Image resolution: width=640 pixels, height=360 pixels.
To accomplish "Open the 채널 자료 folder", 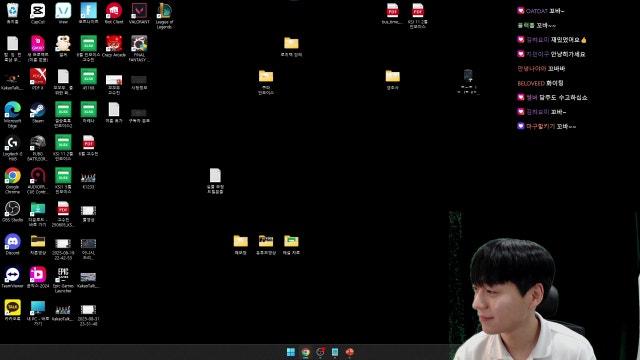I will 291,244.
